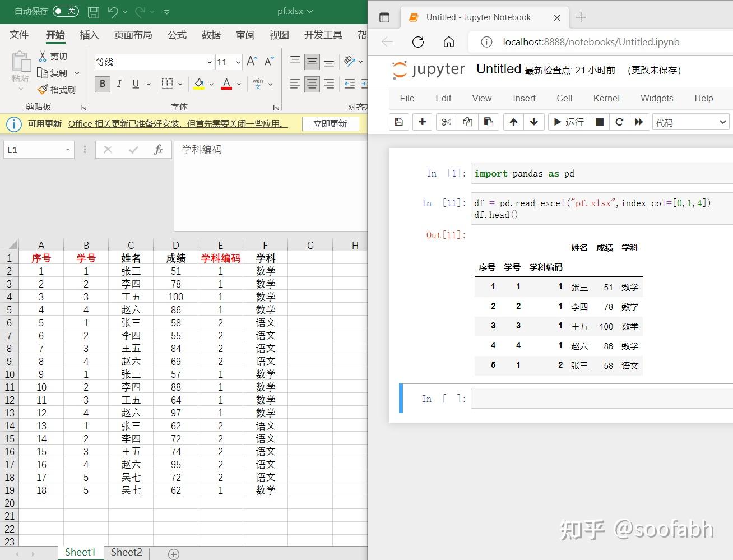Open the Kernel menu in Jupyter
The image size is (733, 560).
click(606, 98)
